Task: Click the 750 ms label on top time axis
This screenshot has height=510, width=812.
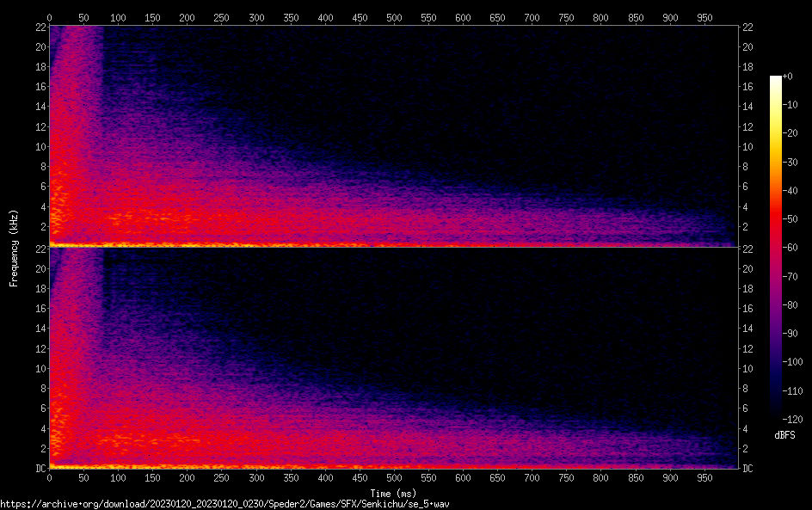Action: [566, 17]
